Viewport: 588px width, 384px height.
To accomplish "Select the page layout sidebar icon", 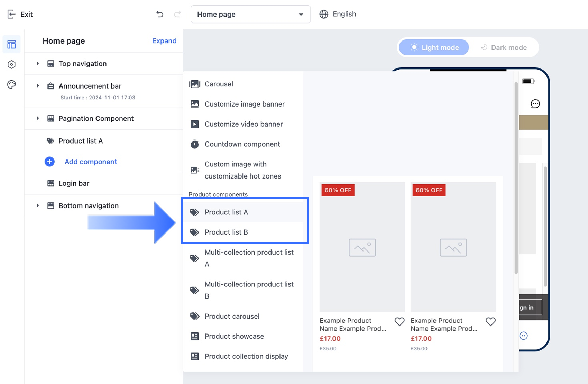I will point(11,45).
